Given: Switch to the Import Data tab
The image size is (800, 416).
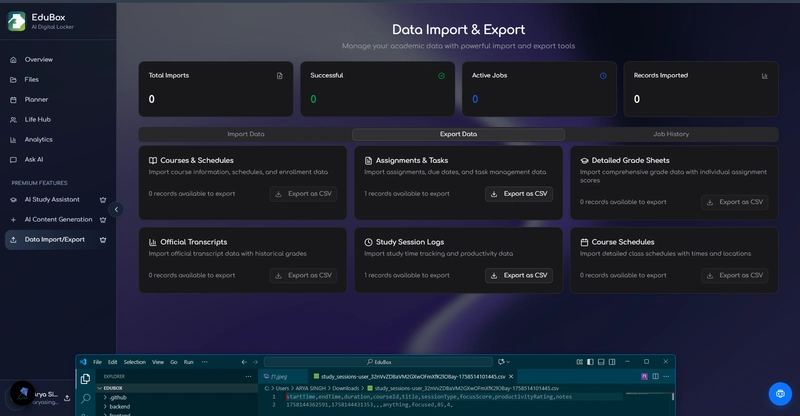Looking at the screenshot, I should tap(245, 134).
